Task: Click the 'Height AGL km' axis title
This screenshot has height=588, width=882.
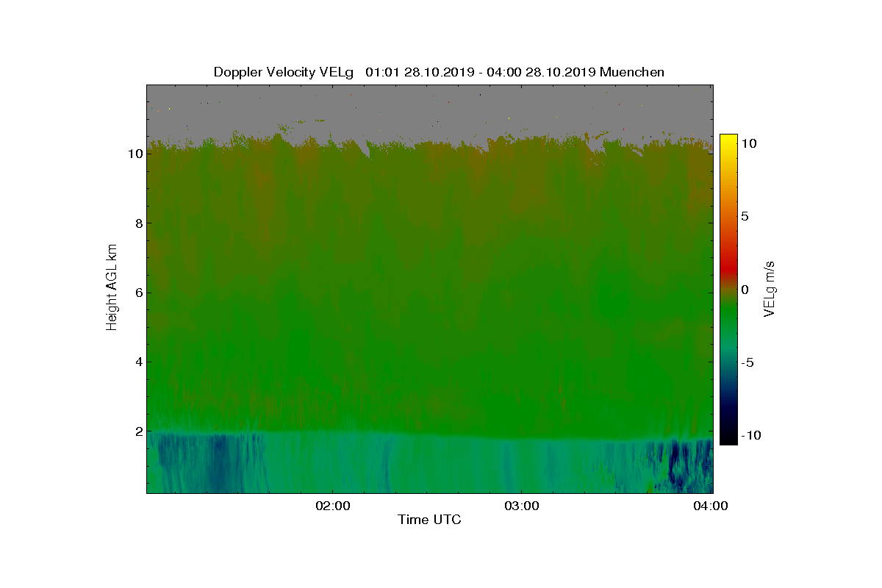Action: point(112,289)
